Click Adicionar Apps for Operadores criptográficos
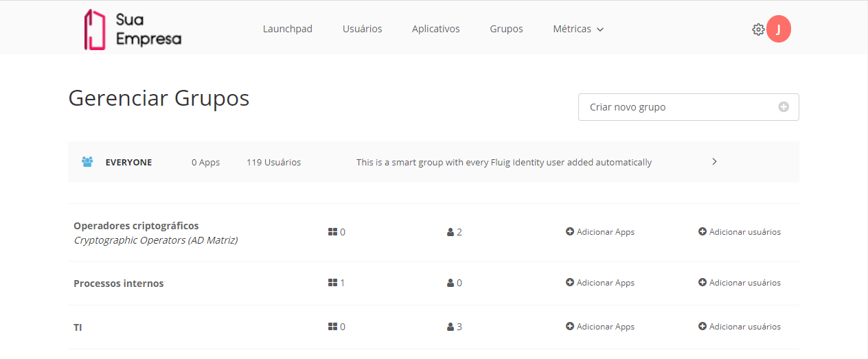 600,232
